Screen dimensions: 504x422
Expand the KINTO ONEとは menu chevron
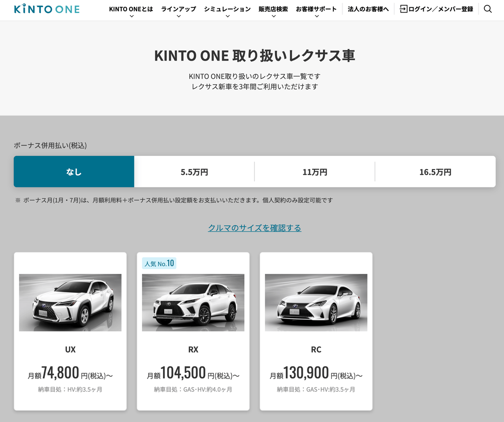click(131, 16)
